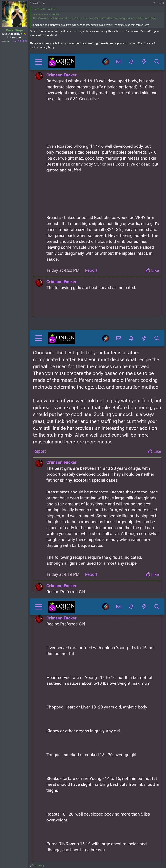166x868 pixels.
Task: Open the hamburger menu in the bottom Onion Farms header
Action: pyautogui.click(x=39, y=606)
